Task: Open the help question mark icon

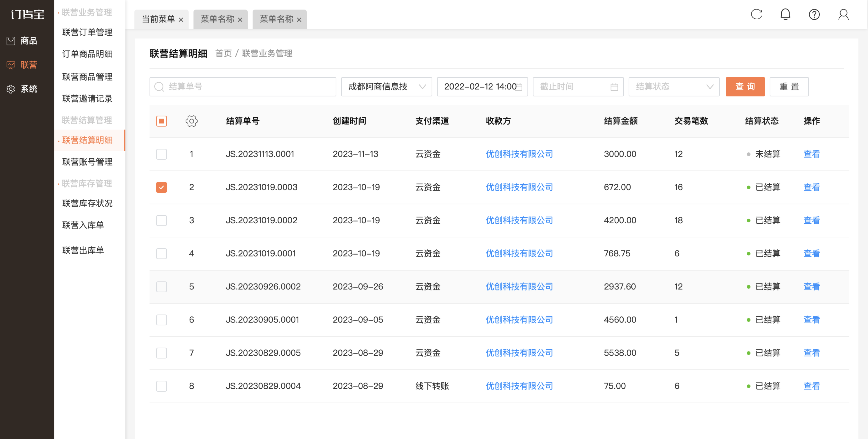Action: [x=814, y=14]
